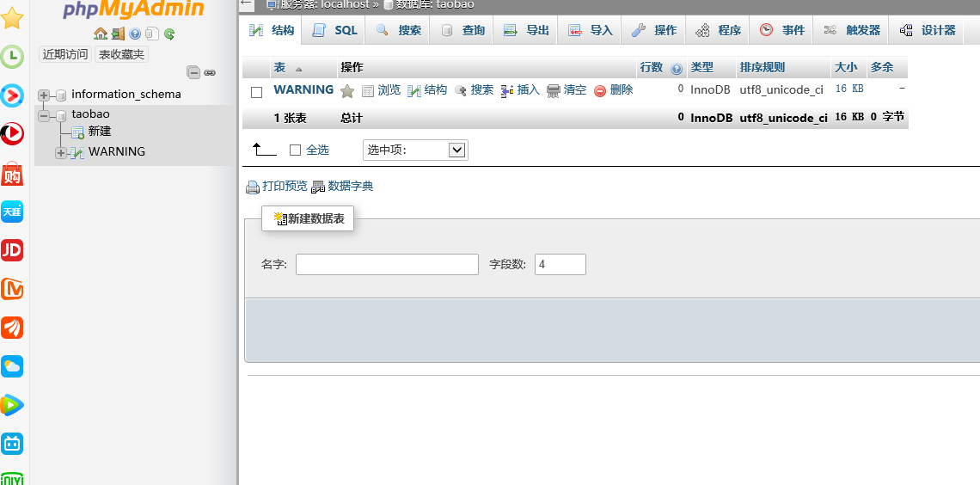Image resolution: width=980 pixels, height=485 pixels.
Task: Switch to the 查询 tab
Action: pos(462,30)
